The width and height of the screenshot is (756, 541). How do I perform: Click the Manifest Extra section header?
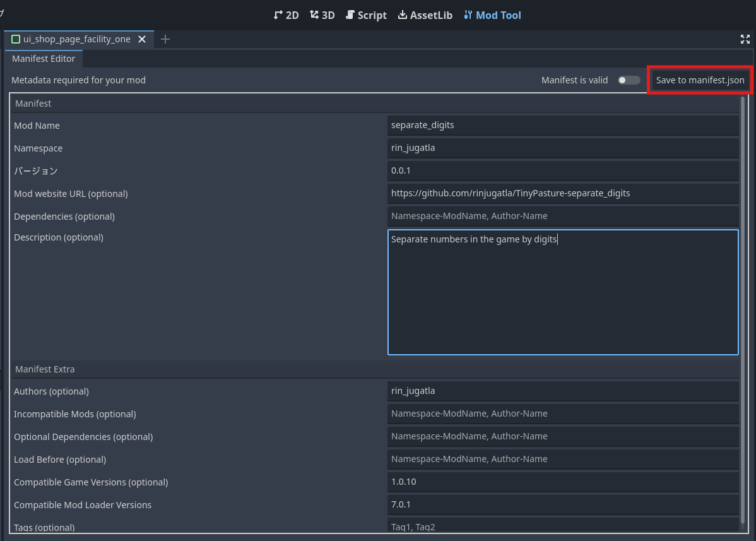point(375,369)
